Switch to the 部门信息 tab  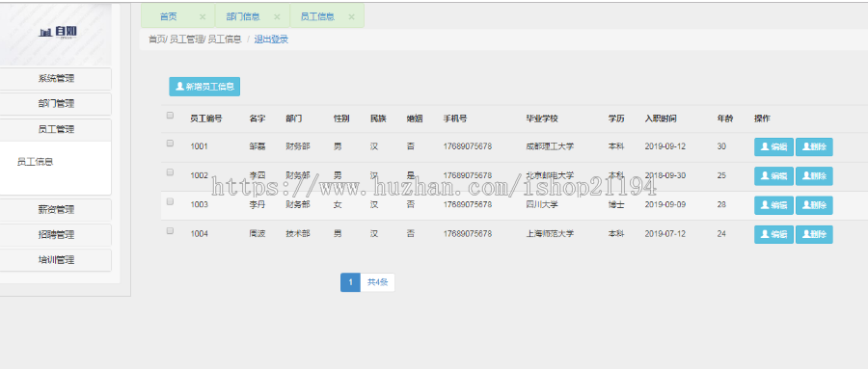point(243,16)
